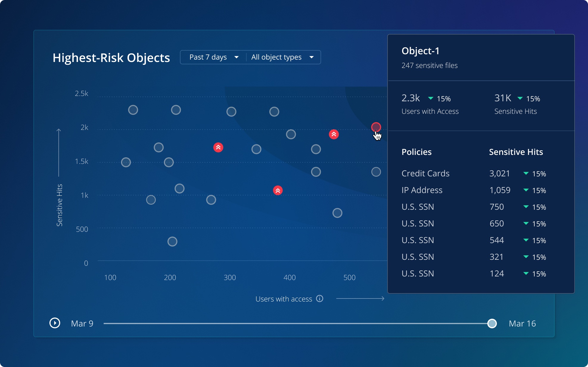The width and height of the screenshot is (588, 367).
Task: Click the U.S. SSN row with 750 hits
Action: click(474, 207)
